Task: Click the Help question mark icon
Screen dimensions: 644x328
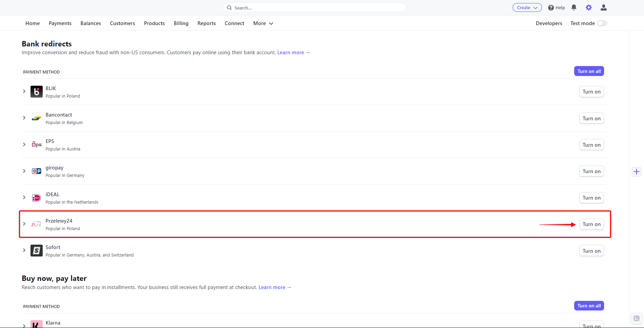Action: point(551,8)
